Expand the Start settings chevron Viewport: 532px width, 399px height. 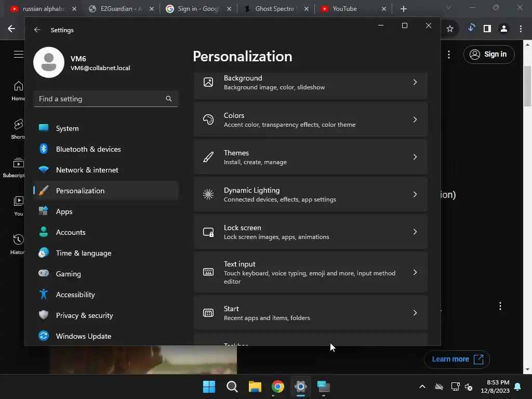pyautogui.click(x=415, y=313)
